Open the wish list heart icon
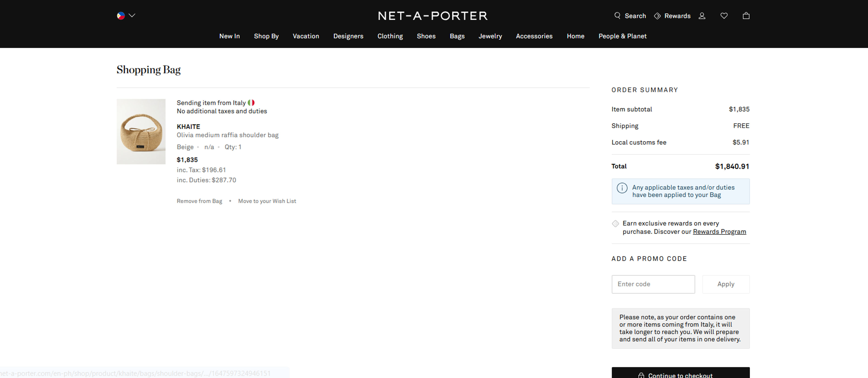This screenshot has height=378, width=868. [x=724, y=16]
